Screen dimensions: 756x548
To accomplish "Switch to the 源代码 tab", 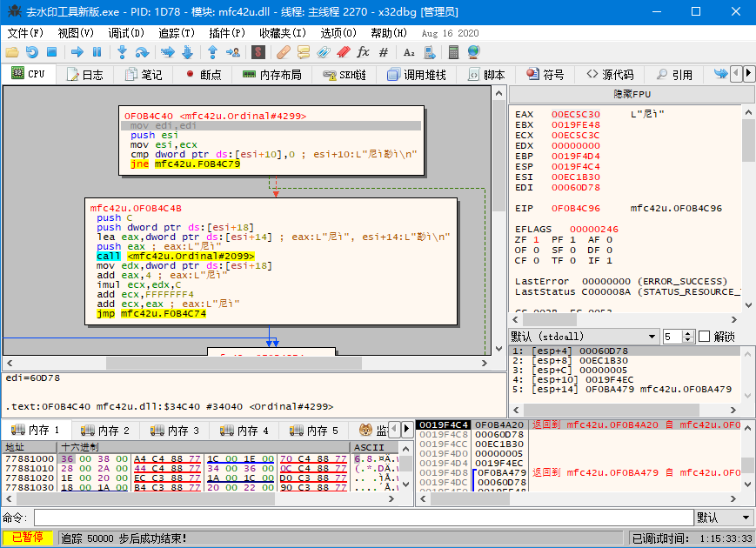I will [610, 75].
